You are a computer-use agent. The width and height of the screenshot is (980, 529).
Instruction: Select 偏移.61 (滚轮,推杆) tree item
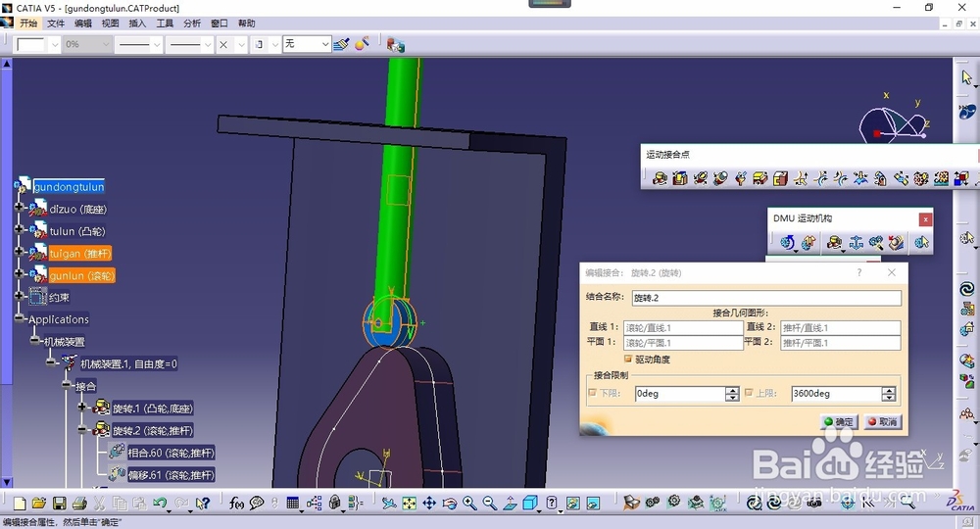[x=171, y=475]
